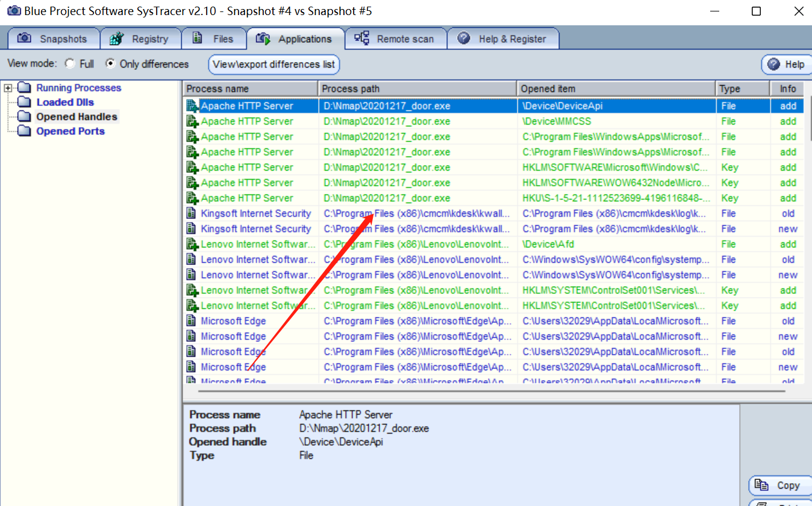Image resolution: width=812 pixels, height=506 pixels.
Task: Expand the Running Processes tree node
Action: 8,88
